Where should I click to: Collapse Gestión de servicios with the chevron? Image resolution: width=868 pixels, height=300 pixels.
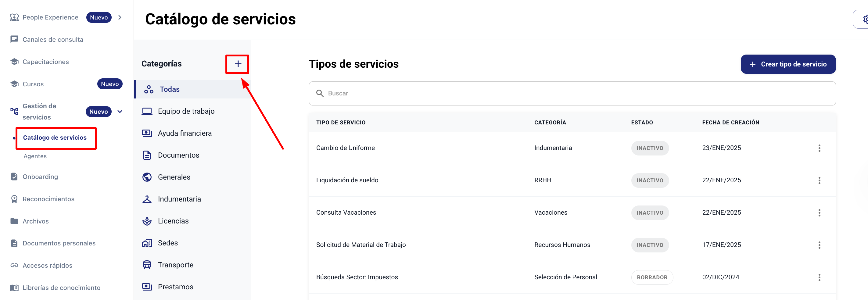tap(120, 112)
